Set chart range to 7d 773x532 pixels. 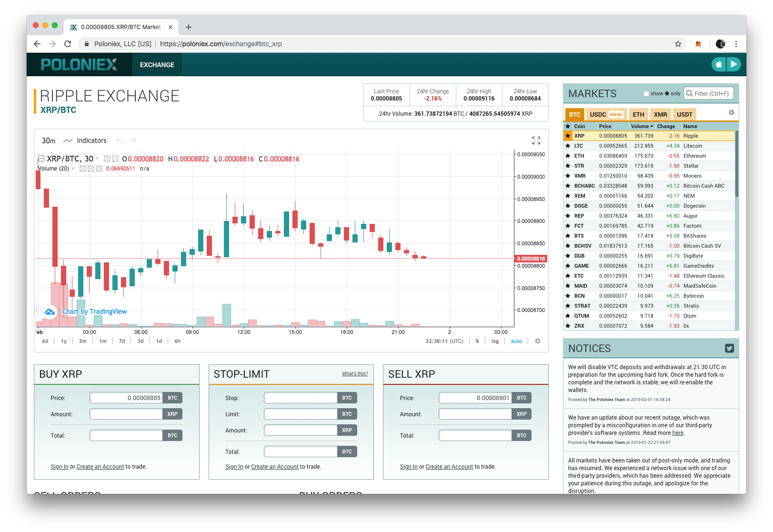click(122, 341)
